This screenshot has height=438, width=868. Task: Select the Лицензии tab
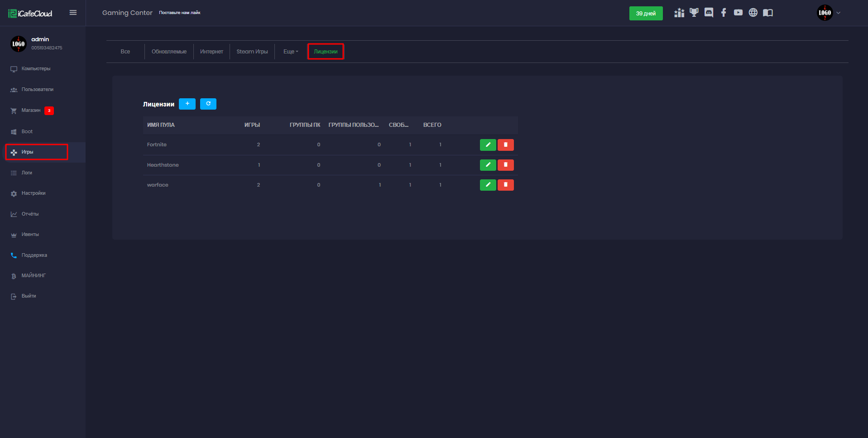326,52
